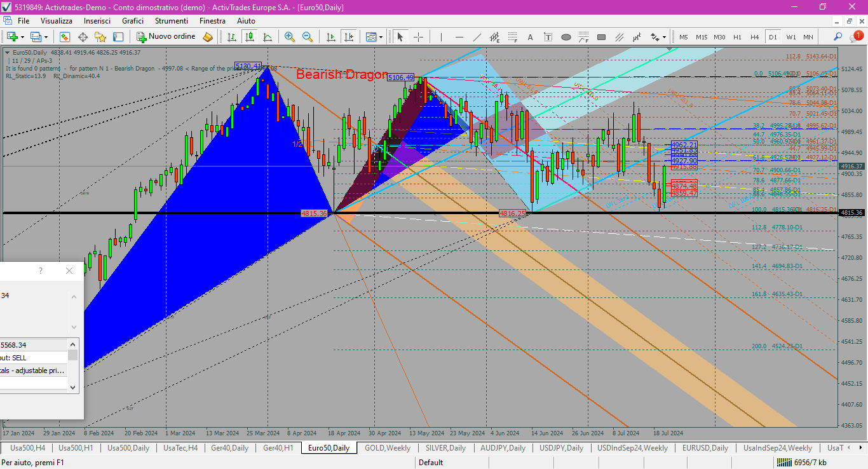Open MetaEditor yellow book icon
The image size is (868, 469).
tap(208, 37)
